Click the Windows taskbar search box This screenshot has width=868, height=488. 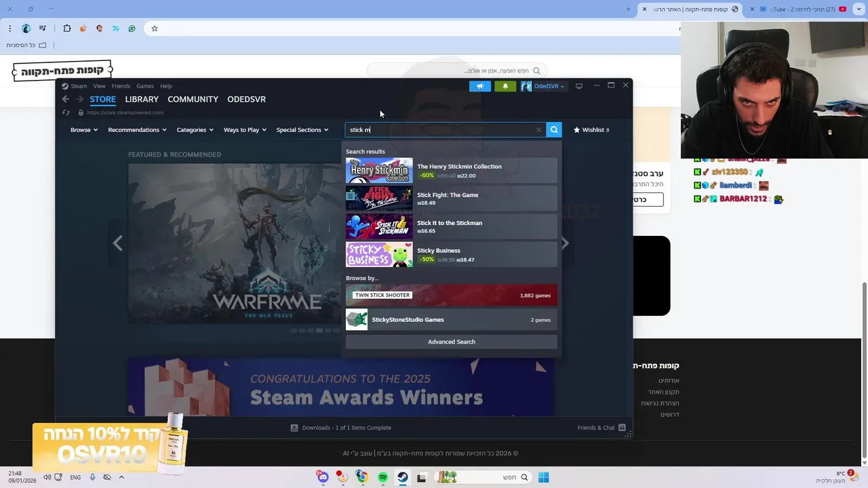(482, 477)
